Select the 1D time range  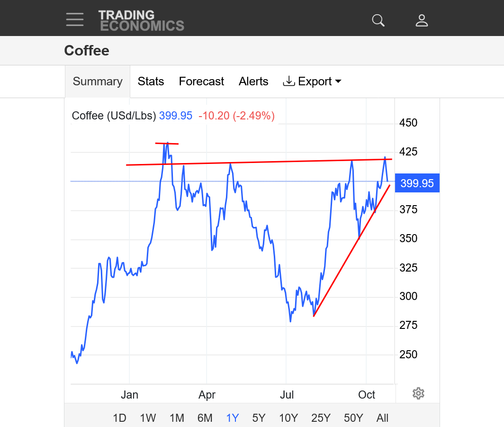(119, 418)
